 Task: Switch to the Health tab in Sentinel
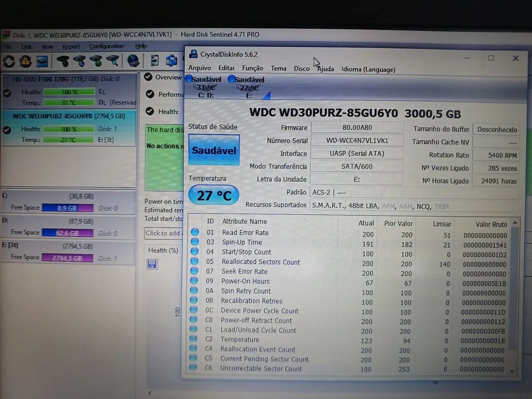(163, 111)
